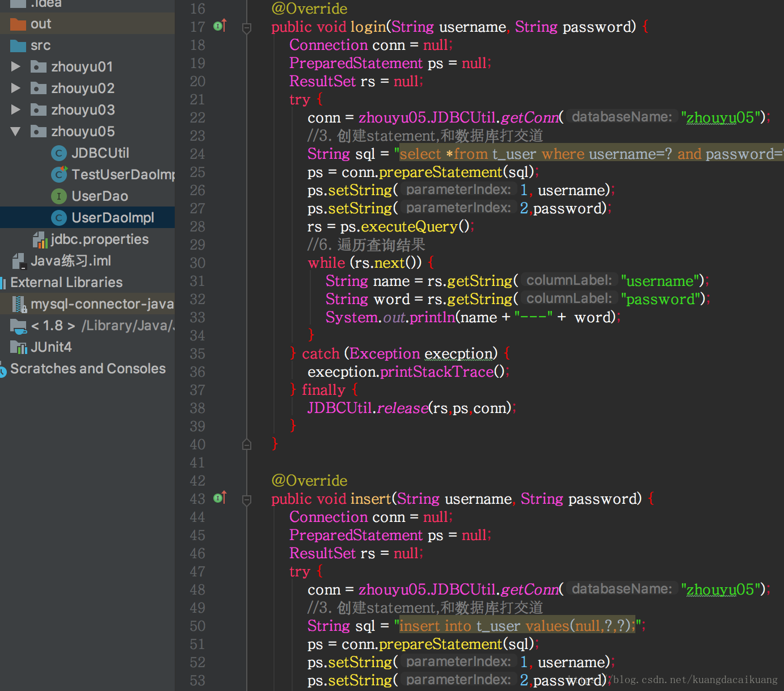Click the zhouyu05 package folder icon
This screenshot has width=784, height=691.
click(39, 131)
